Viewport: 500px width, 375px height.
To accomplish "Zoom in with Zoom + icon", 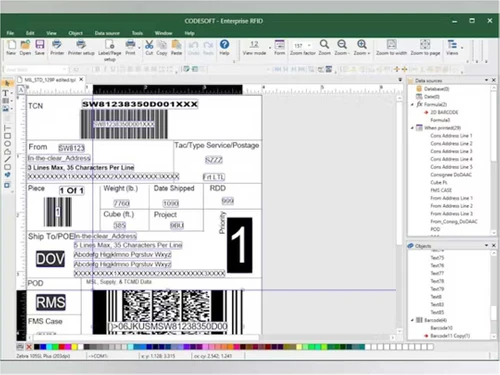I will pos(362,44).
